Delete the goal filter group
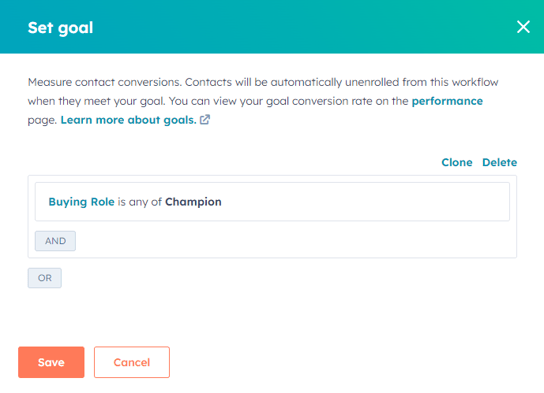The image size is (544, 393). coord(499,162)
